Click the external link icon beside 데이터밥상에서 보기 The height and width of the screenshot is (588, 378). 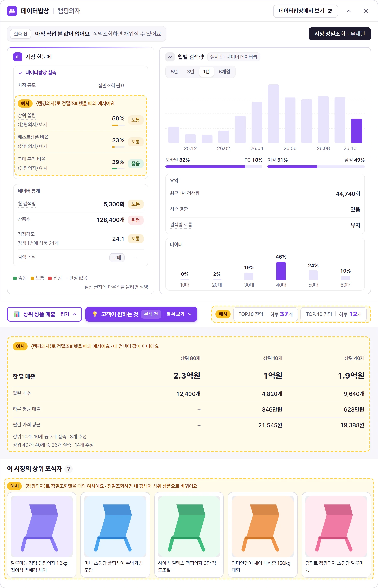(330, 11)
